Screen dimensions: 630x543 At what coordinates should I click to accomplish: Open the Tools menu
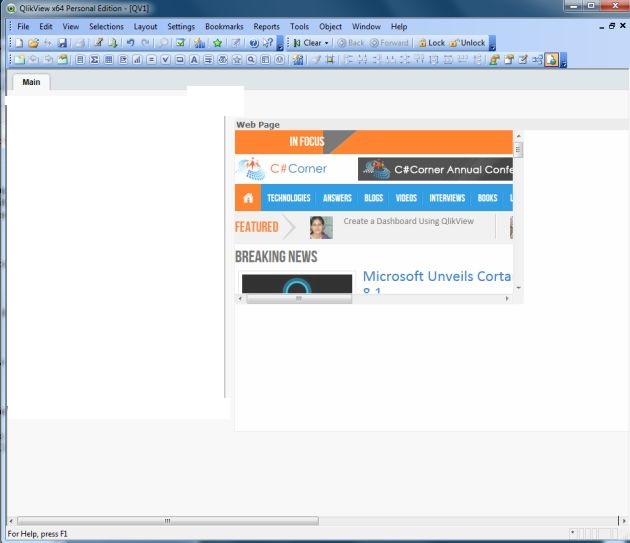point(299,27)
